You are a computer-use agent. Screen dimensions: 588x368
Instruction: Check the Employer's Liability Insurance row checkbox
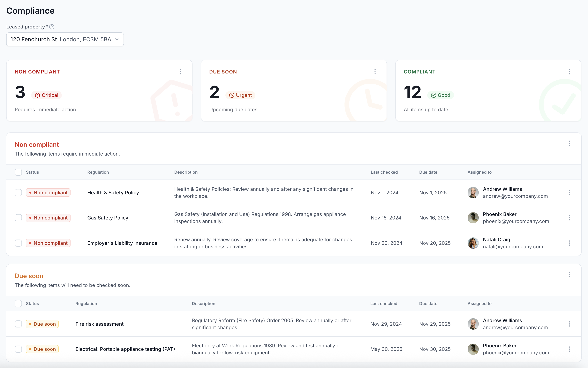(x=18, y=243)
